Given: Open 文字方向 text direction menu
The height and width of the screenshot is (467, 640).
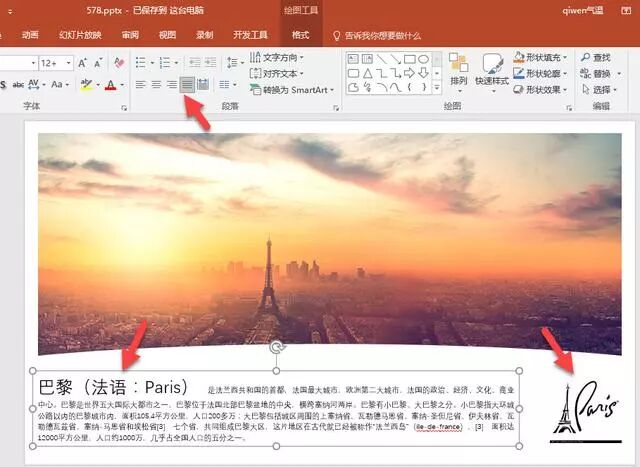Looking at the screenshot, I should pyautogui.click(x=277, y=58).
